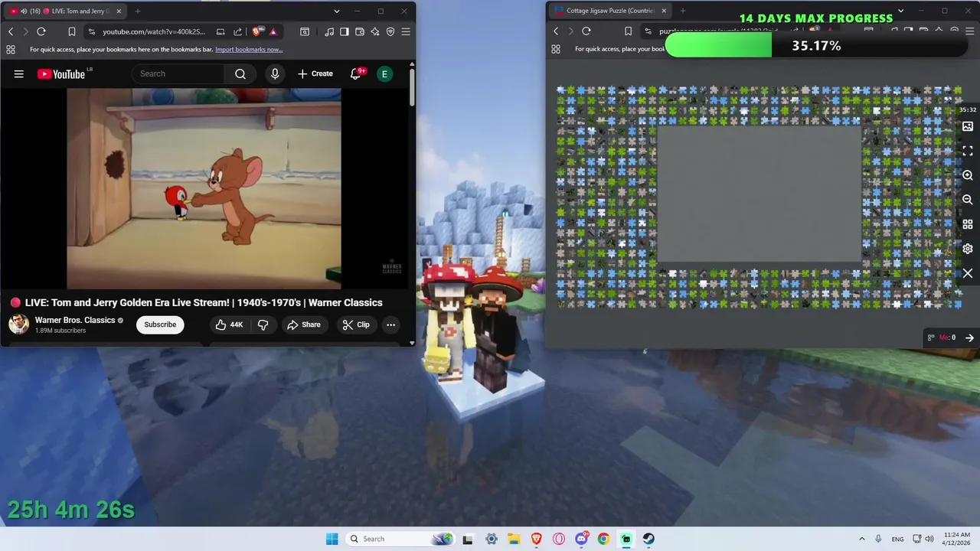The width and height of the screenshot is (980, 551).
Task: Enter fullscreen in the puzzle window
Action: click(x=968, y=151)
